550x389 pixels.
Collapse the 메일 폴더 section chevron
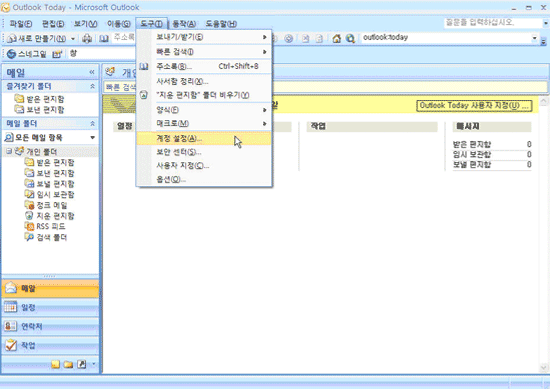(93, 123)
